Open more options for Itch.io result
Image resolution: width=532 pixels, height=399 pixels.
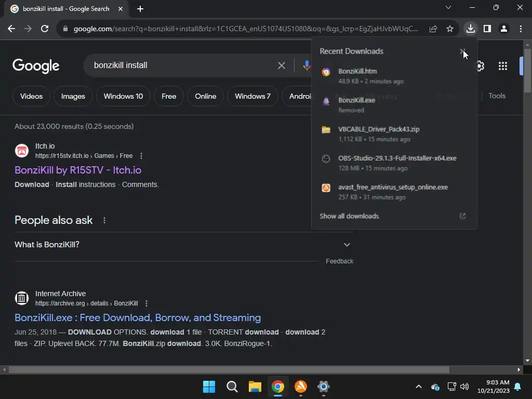click(x=141, y=156)
